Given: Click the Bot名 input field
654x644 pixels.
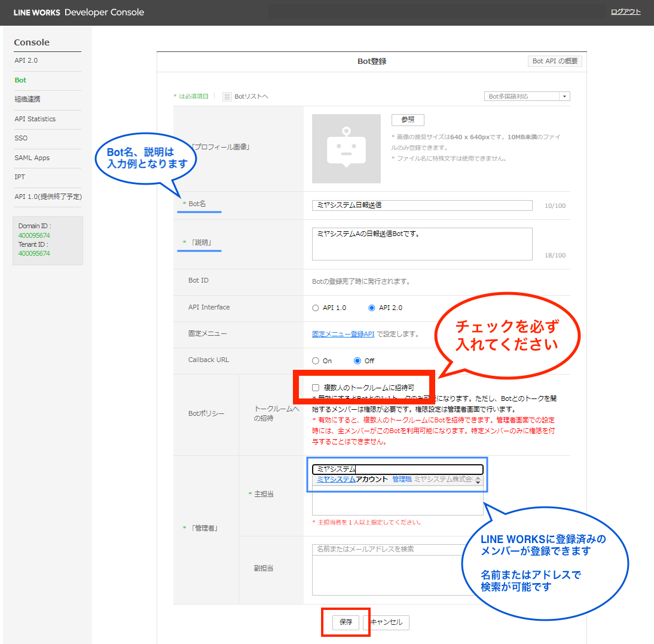Looking at the screenshot, I should (422, 205).
